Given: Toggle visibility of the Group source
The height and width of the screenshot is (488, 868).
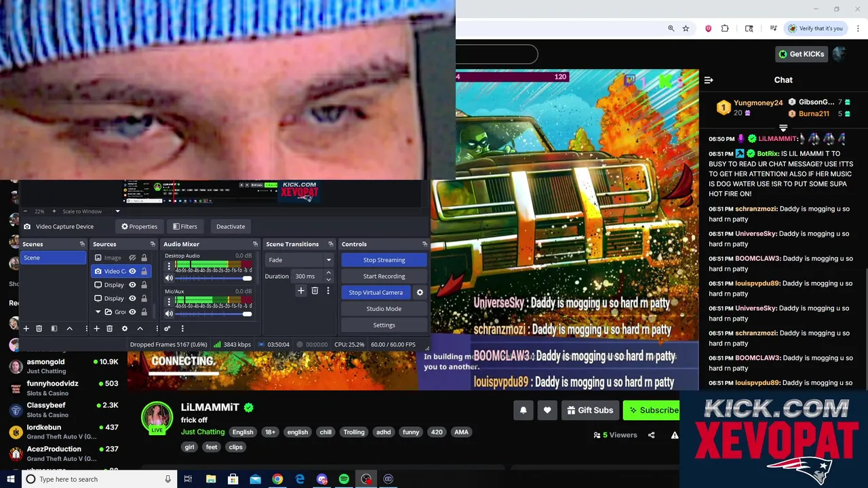Looking at the screenshot, I should tap(132, 312).
